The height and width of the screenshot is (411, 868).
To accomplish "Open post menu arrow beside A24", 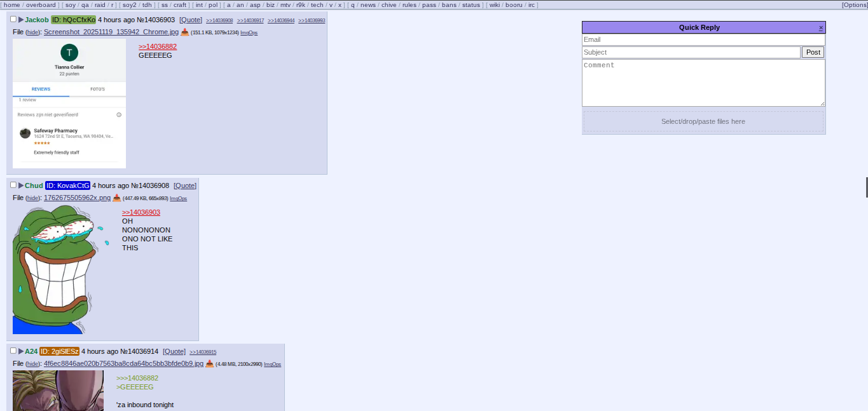I will (21, 351).
